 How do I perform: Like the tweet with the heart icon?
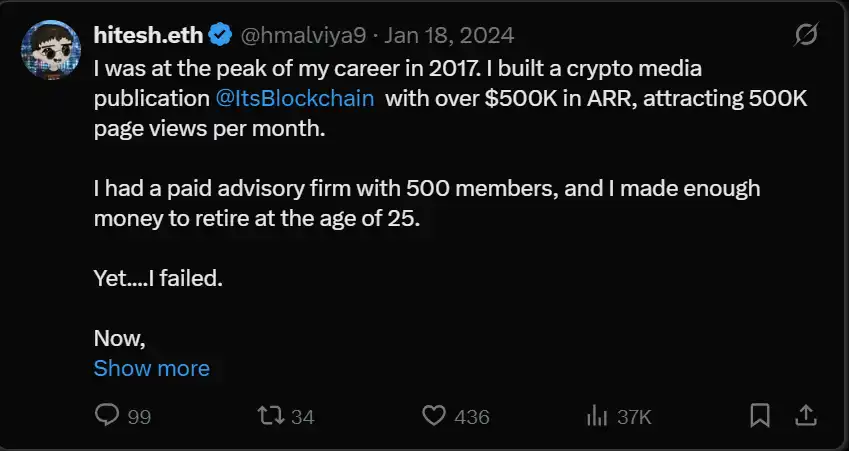click(x=433, y=415)
